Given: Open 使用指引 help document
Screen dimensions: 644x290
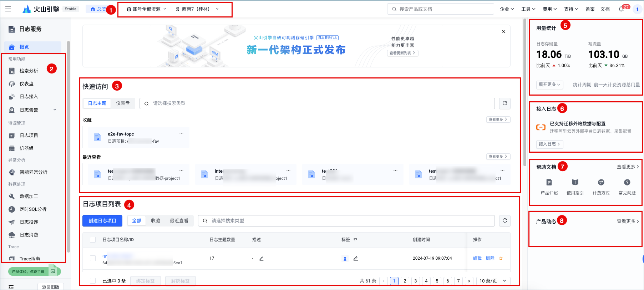Looking at the screenshot, I should pos(575,187).
